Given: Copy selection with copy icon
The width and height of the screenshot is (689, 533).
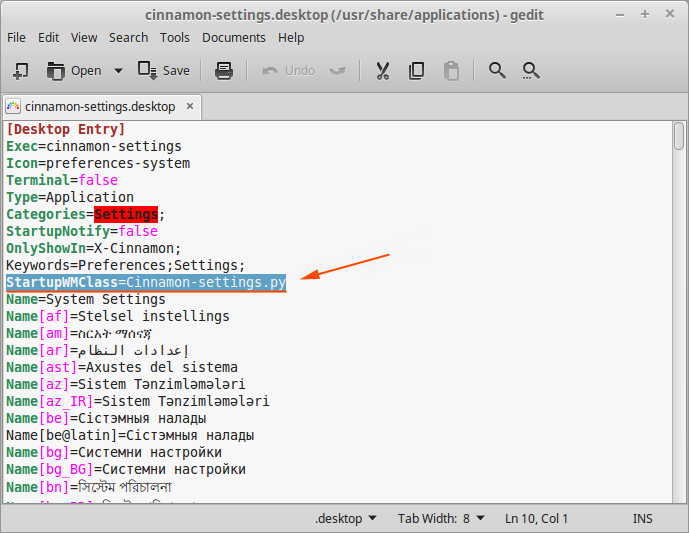Looking at the screenshot, I should [x=417, y=71].
